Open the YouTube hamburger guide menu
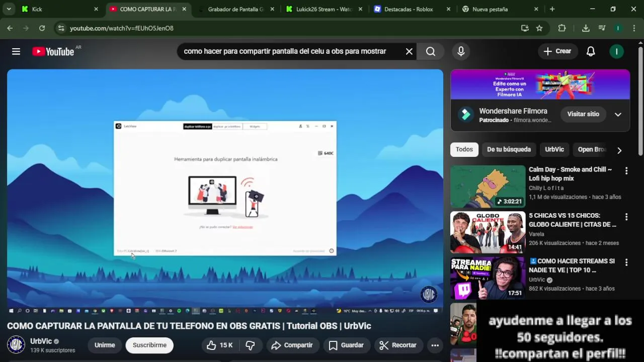The image size is (644, 362). (16, 51)
